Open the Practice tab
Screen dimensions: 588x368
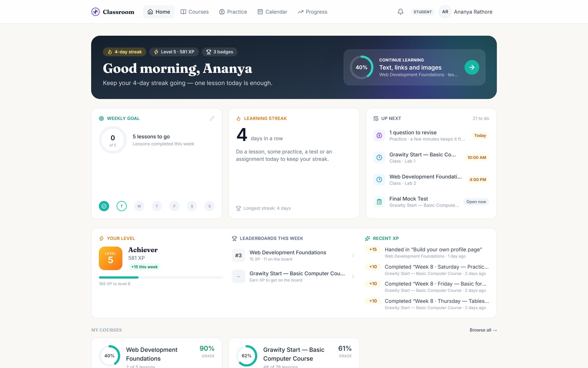[x=233, y=12]
